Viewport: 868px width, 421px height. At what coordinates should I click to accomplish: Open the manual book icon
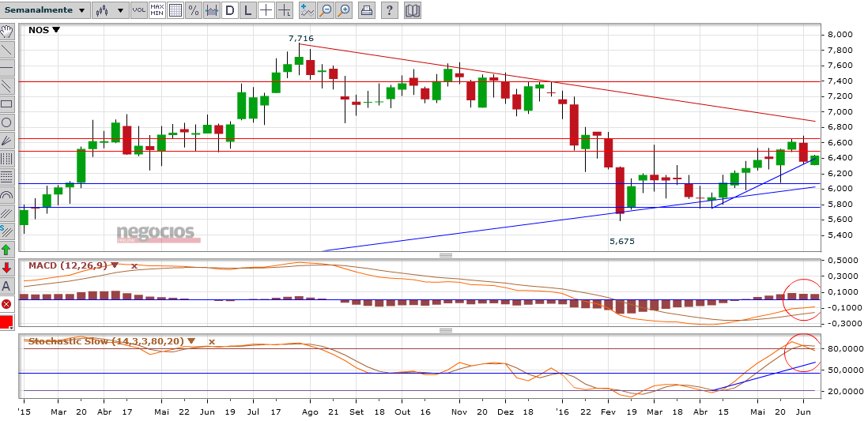pos(413,10)
